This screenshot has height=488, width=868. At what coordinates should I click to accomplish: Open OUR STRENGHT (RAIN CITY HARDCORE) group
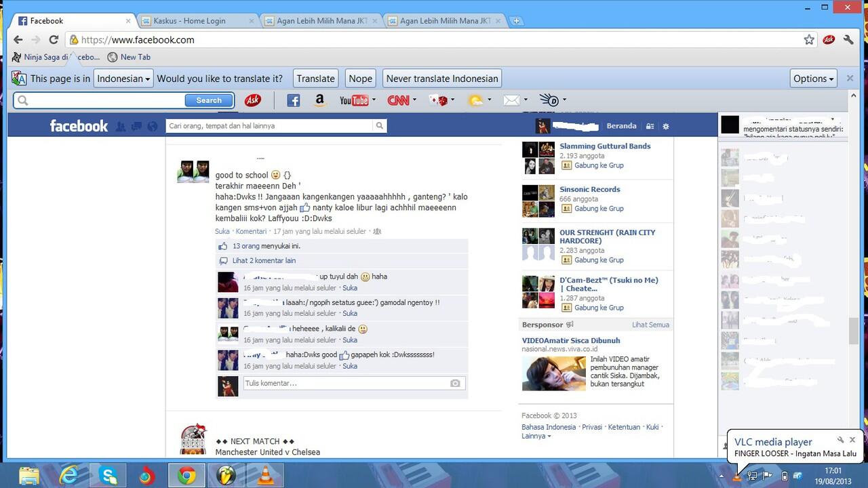(608, 237)
